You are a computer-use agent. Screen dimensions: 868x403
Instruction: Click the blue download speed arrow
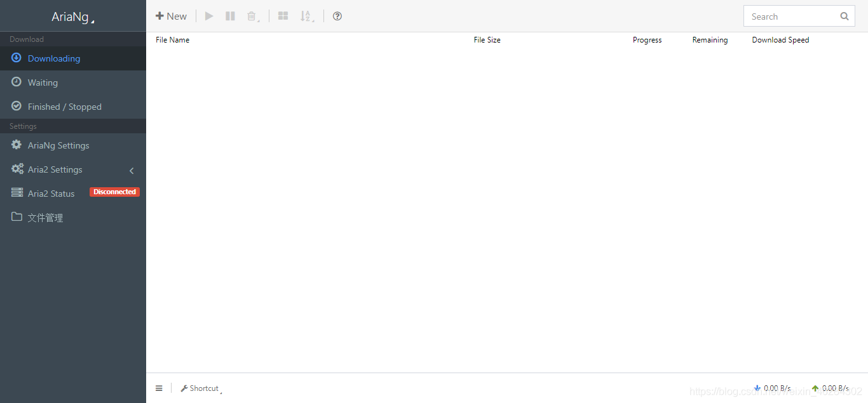pos(757,388)
